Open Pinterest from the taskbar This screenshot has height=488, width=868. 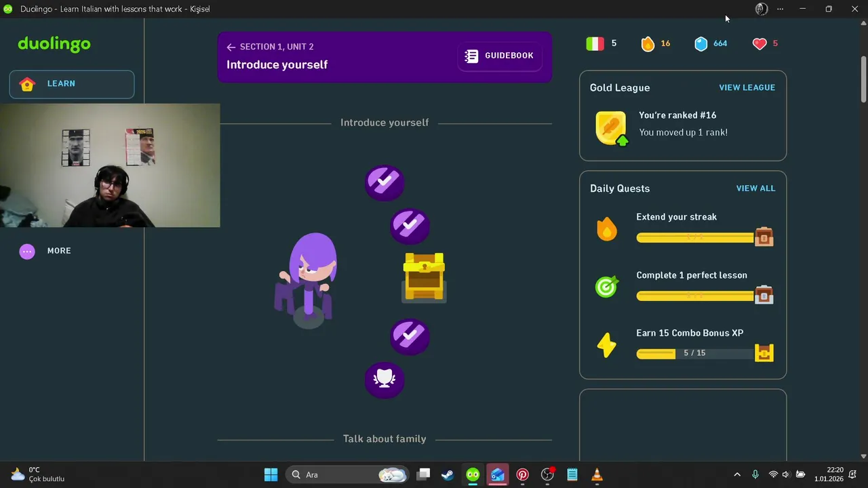pos(522,474)
